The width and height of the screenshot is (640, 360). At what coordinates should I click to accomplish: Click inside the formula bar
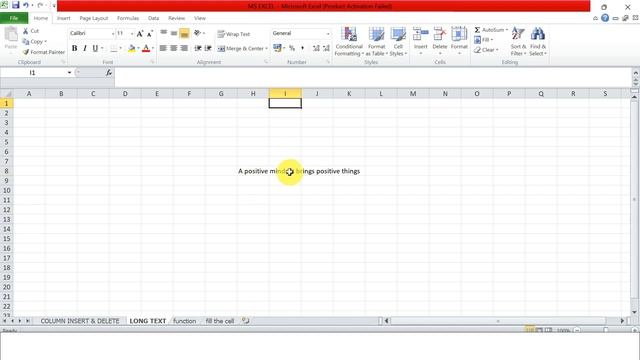click(x=372, y=77)
